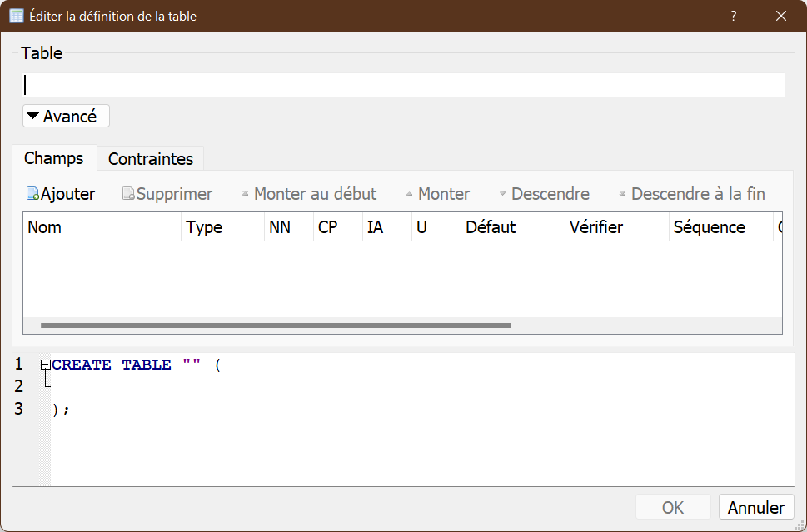The height and width of the screenshot is (532, 807).
Task: Click the Ajouter field icon
Action: click(33, 194)
